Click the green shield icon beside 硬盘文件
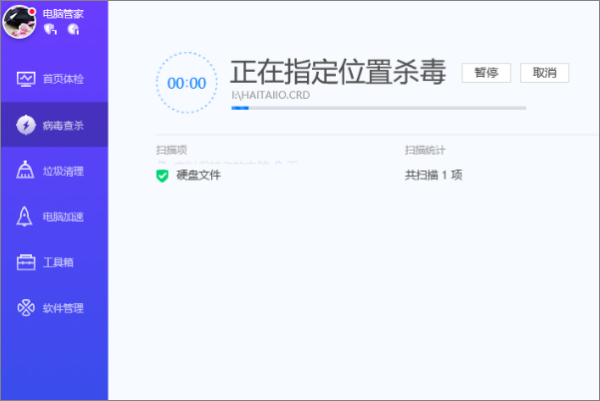The height and width of the screenshot is (401, 600). 162,176
